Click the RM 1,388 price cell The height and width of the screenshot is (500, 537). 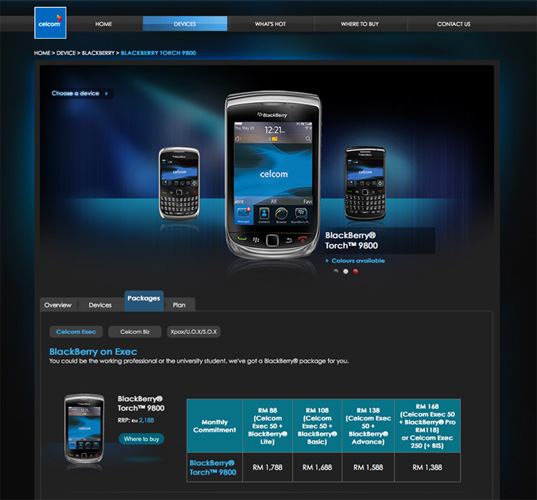tap(427, 467)
